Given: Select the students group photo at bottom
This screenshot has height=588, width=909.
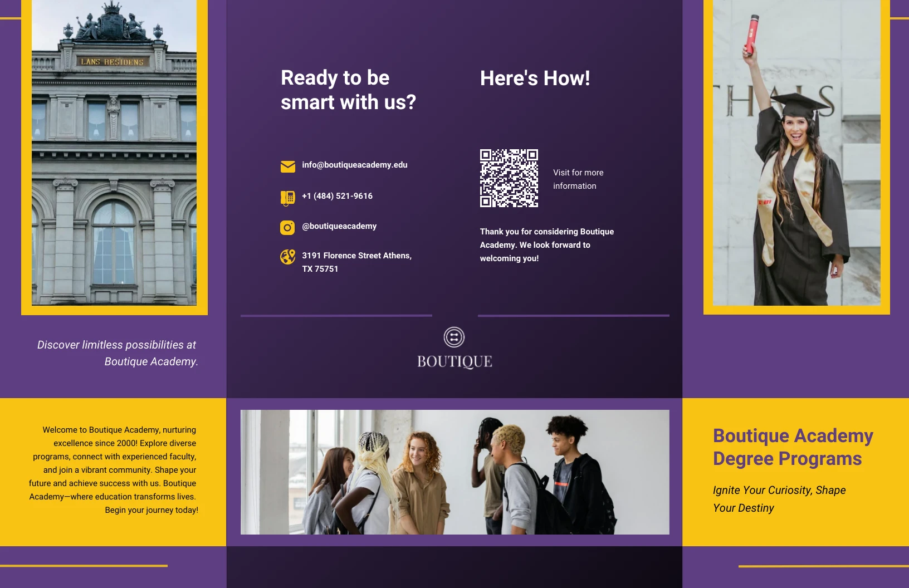Looking at the screenshot, I should tap(454, 472).
